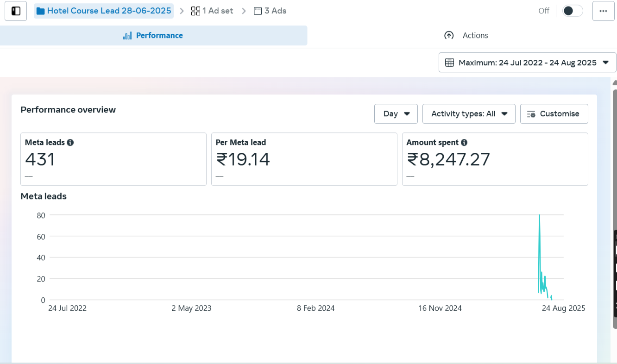Open the three-dot more options menu
Image resolution: width=617 pixels, height=364 pixels.
tap(603, 11)
